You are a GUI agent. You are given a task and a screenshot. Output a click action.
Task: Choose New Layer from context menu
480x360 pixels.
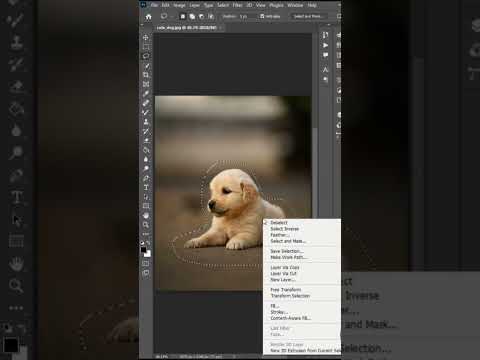(x=283, y=280)
